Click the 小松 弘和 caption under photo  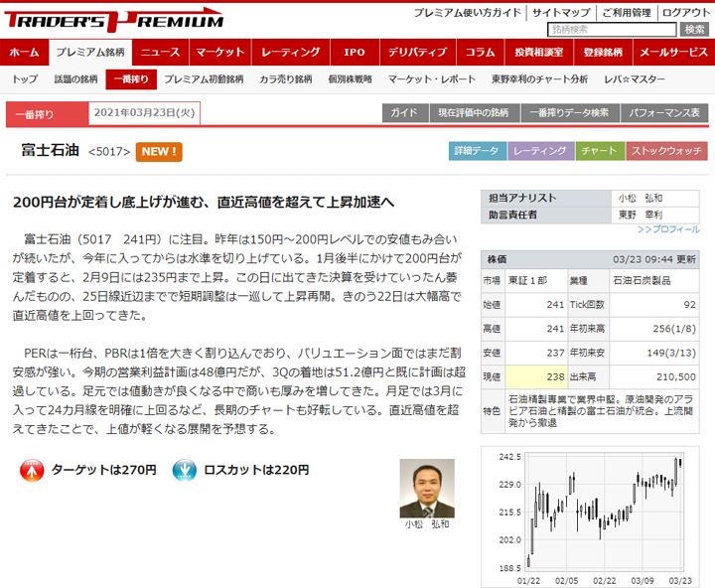[x=427, y=524]
